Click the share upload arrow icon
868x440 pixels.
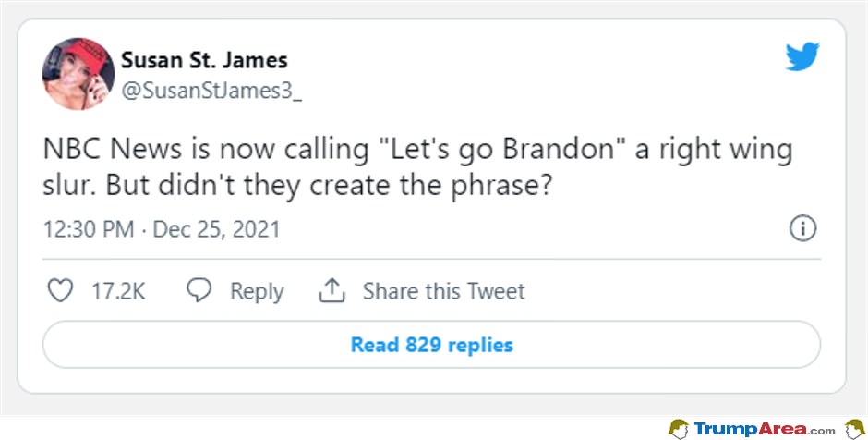pos(332,290)
